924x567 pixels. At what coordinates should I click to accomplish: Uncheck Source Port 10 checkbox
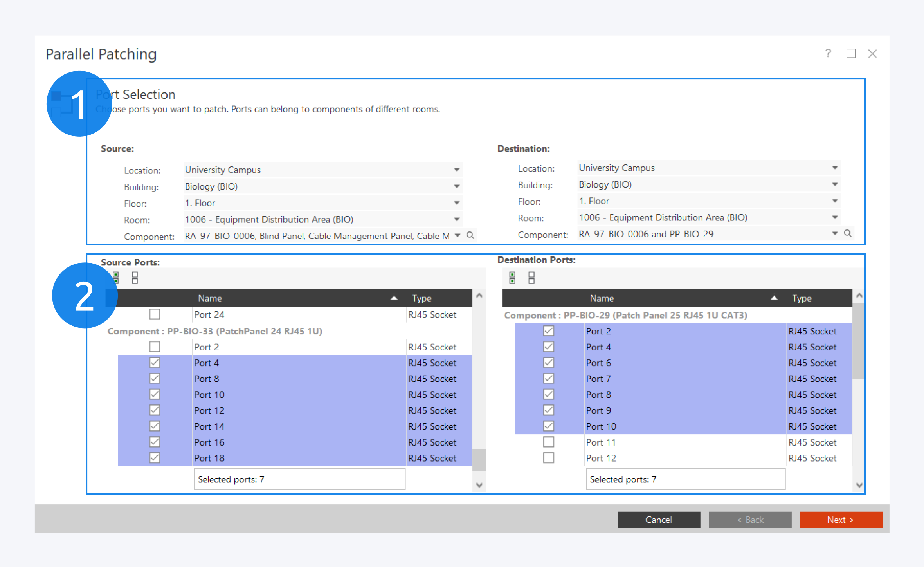(x=155, y=394)
